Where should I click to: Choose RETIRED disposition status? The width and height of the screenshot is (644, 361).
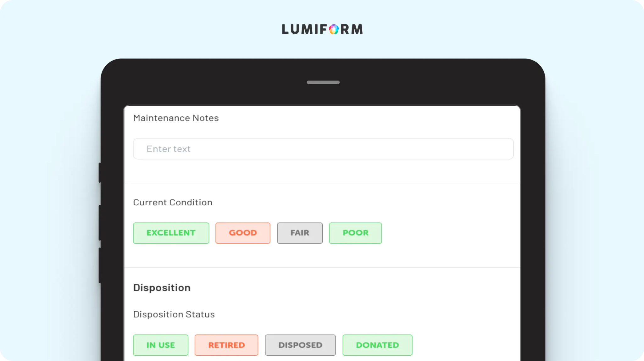click(x=226, y=345)
